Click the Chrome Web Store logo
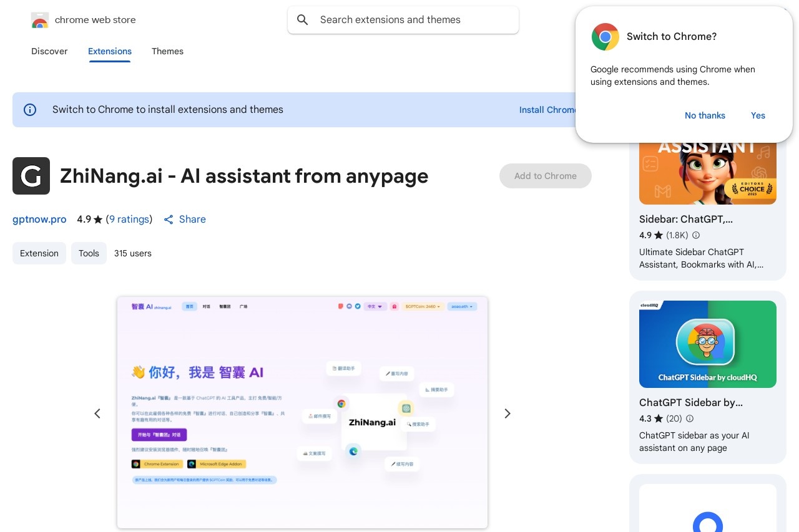Viewport: 799px width, 532px height. pyautogui.click(x=39, y=20)
